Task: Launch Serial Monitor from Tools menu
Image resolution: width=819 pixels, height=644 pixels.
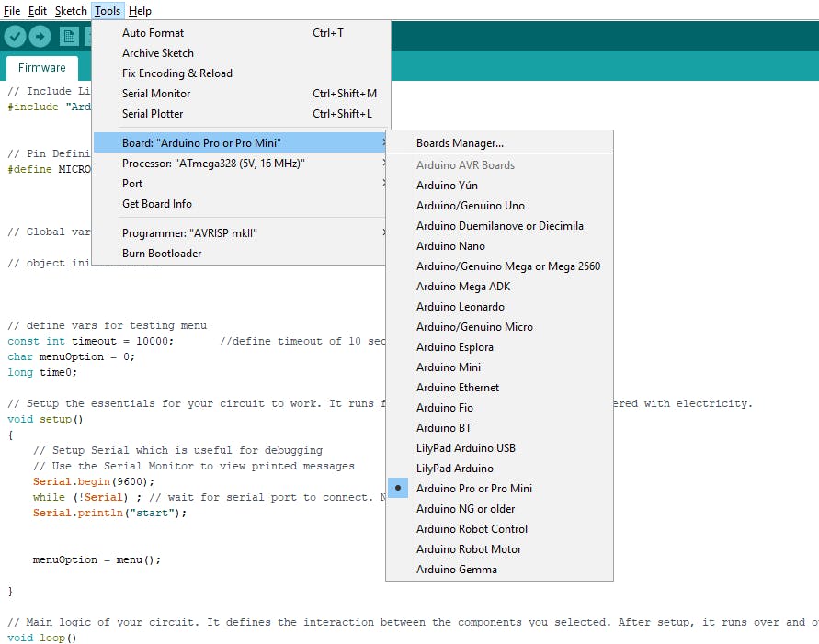Action: [156, 94]
